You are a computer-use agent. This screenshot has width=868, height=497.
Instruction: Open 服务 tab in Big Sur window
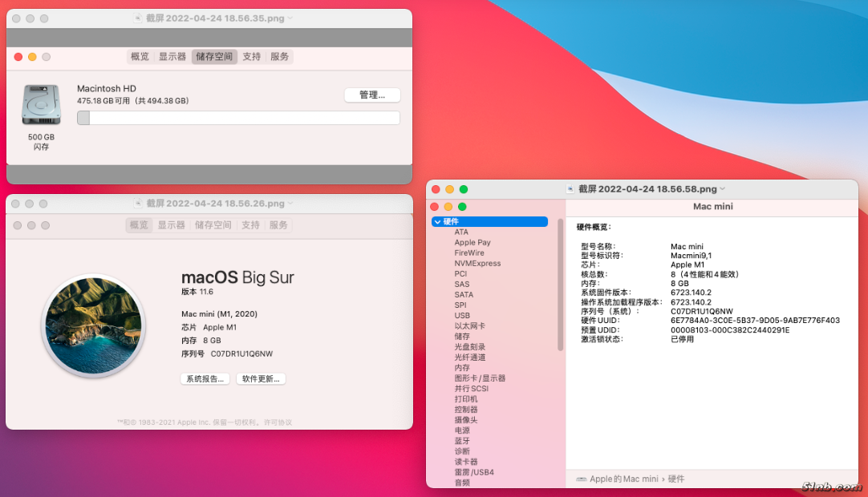pyautogui.click(x=278, y=225)
